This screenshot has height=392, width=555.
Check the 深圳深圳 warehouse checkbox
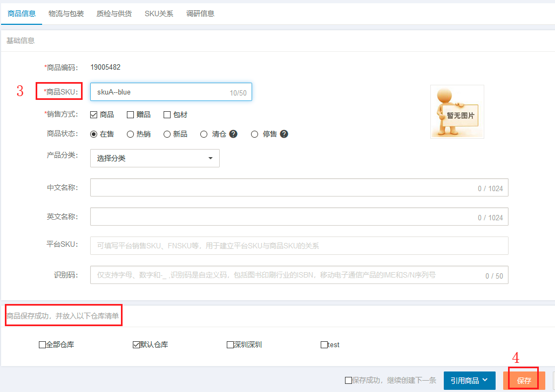click(x=230, y=345)
